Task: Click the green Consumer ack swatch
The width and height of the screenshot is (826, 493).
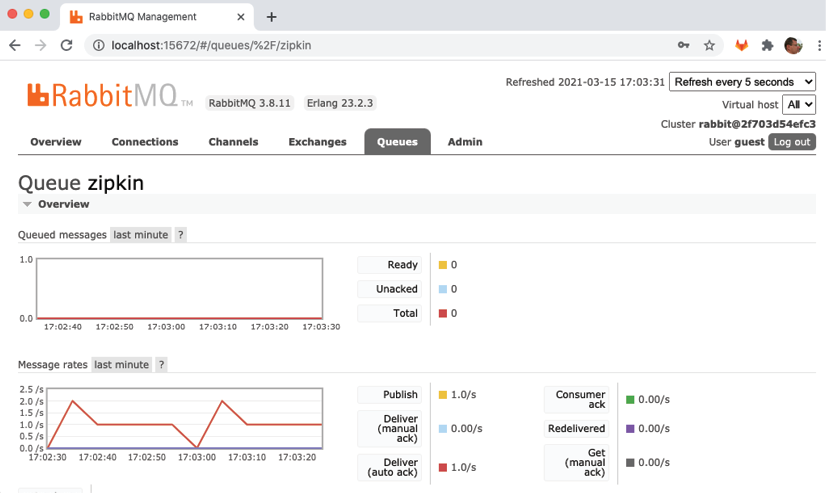Action: [x=630, y=400]
